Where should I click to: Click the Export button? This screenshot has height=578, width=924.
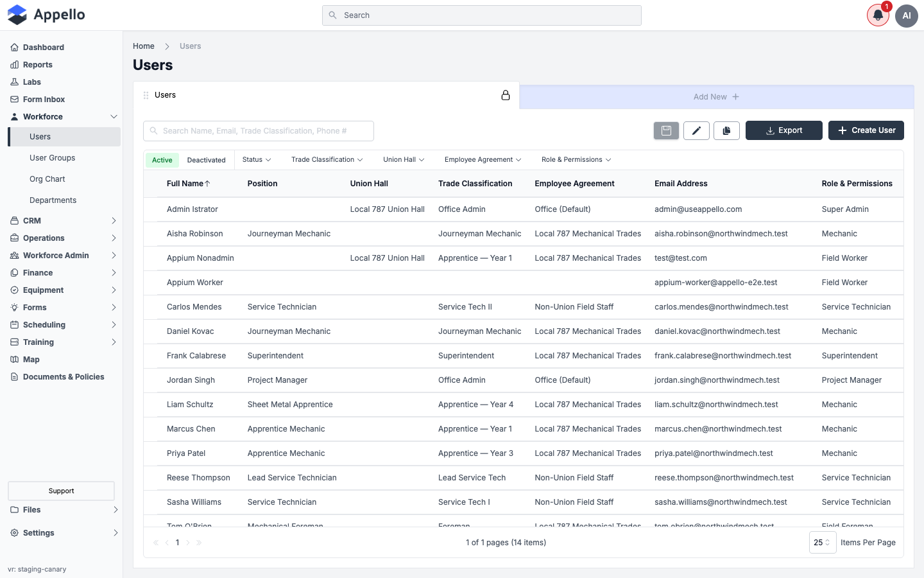pos(784,130)
